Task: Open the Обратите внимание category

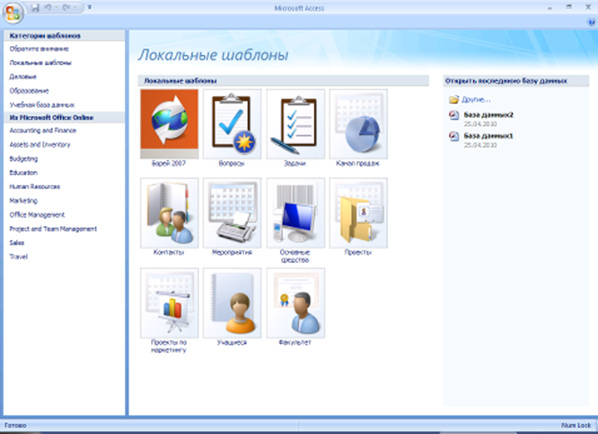Action: coord(39,49)
